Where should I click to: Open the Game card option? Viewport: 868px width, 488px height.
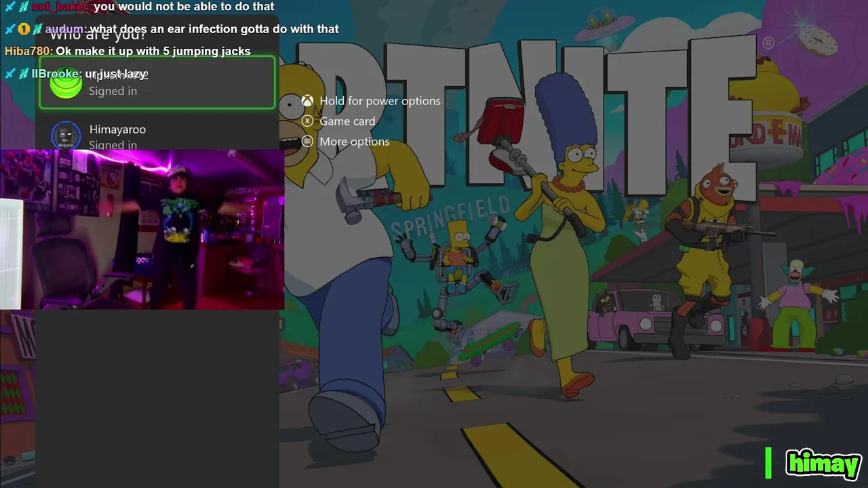coord(347,121)
